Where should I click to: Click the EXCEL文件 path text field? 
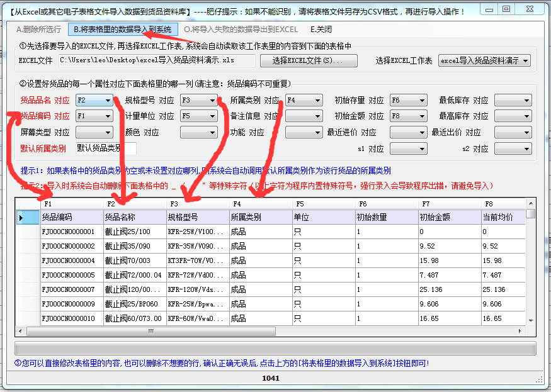pos(157,61)
